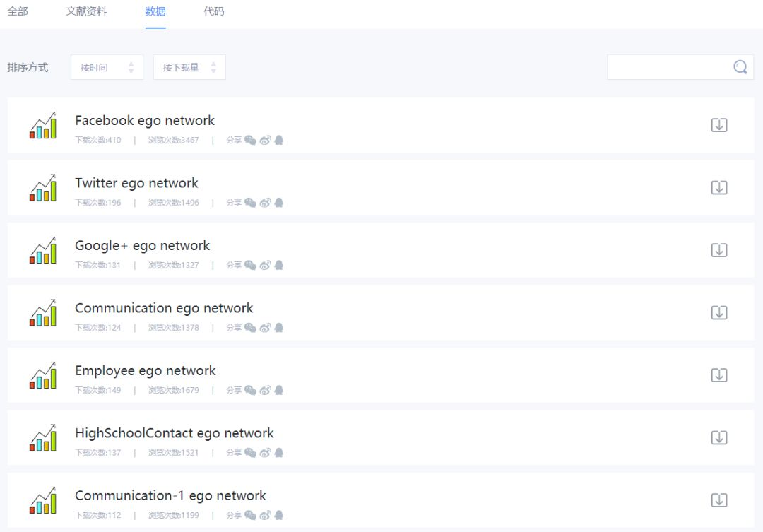Share Communication ego network via QQ icon
This screenshot has width=763, height=532.
click(x=279, y=328)
